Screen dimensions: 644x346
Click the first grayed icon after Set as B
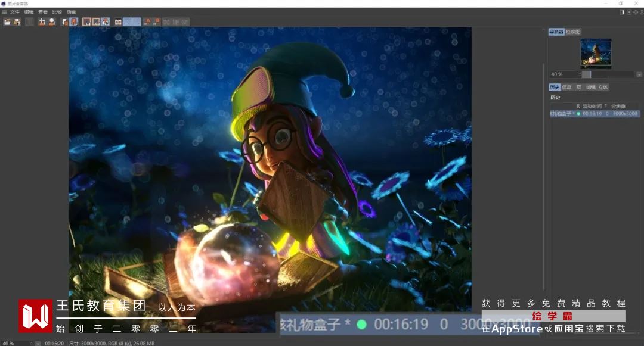tap(166, 22)
